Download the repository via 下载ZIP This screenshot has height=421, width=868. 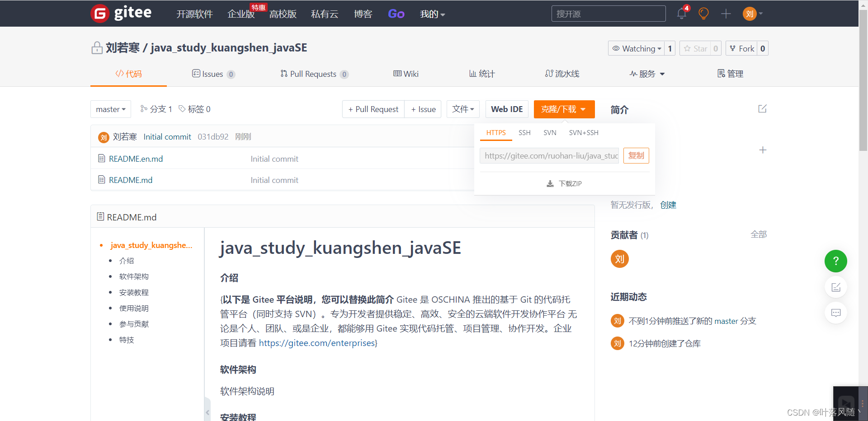(564, 183)
